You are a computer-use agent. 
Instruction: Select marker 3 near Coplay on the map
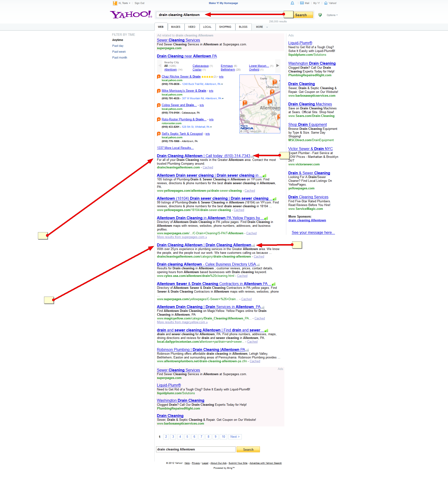click(x=274, y=82)
